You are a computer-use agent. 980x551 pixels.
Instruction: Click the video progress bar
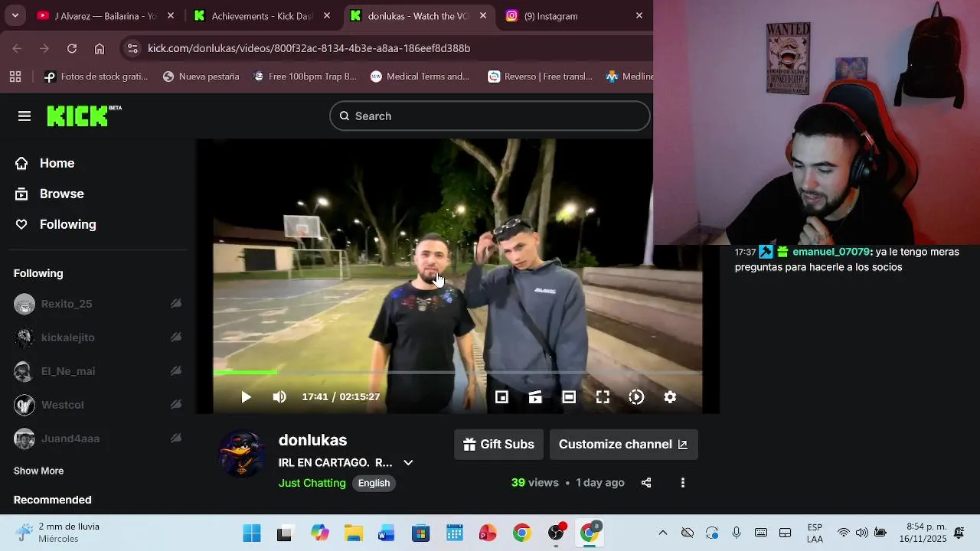point(458,373)
